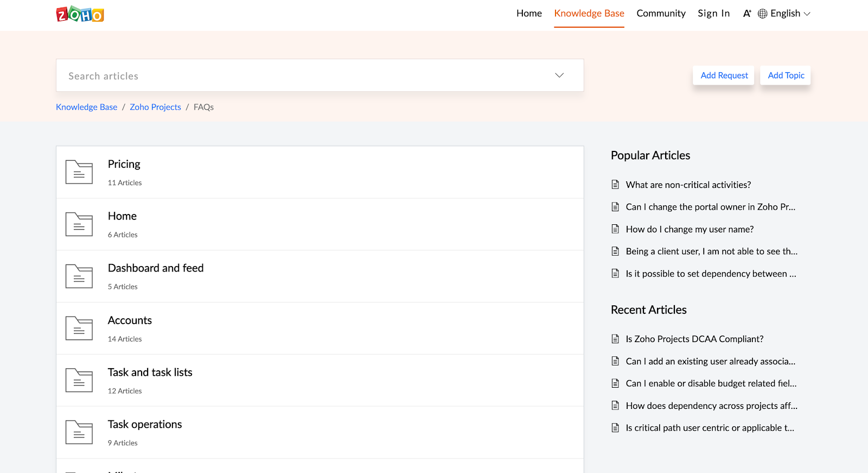Open 'Is critical path user centric' article
The width and height of the screenshot is (868, 473).
pos(710,428)
